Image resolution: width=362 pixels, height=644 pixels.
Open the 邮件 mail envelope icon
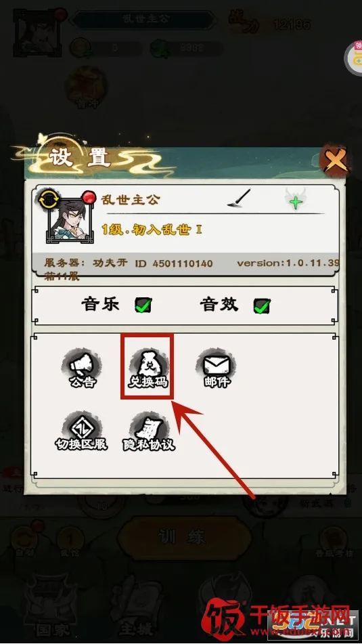pos(217,368)
